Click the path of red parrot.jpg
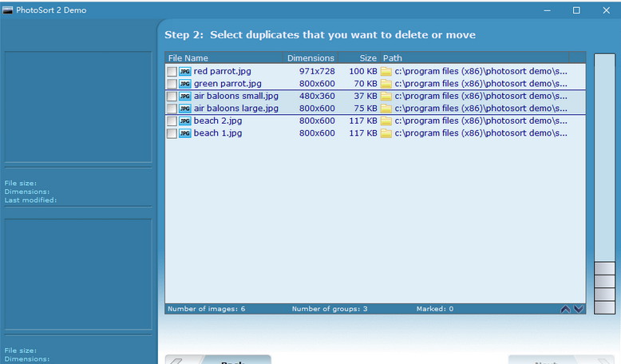 tap(481, 71)
